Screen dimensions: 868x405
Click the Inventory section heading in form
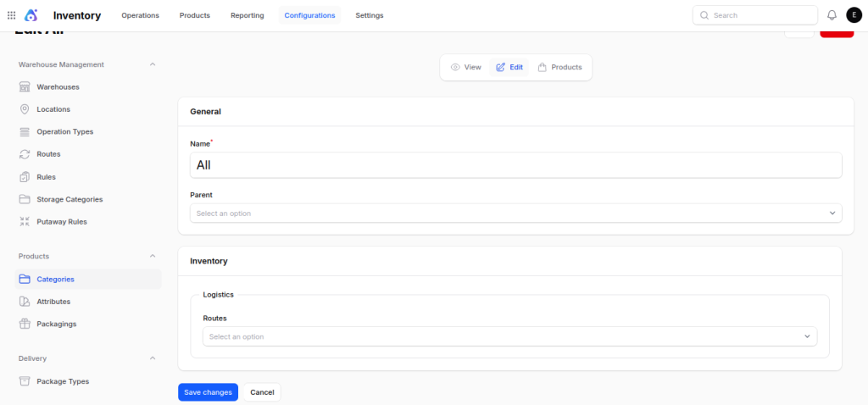click(209, 261)
